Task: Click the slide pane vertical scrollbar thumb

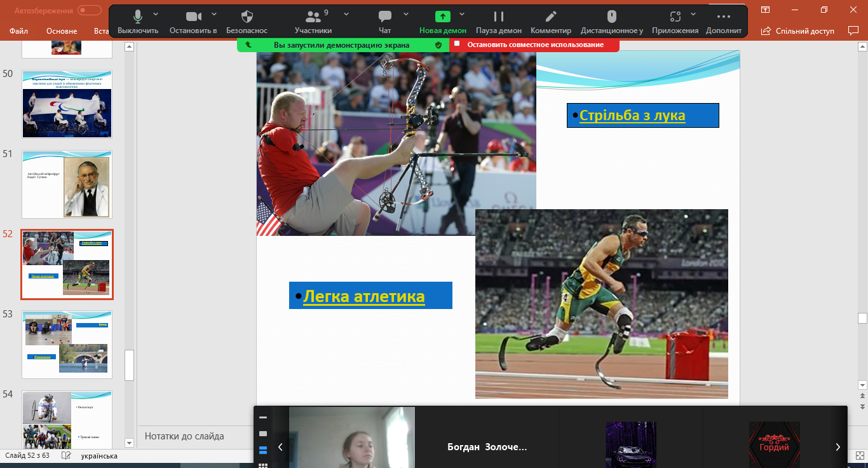Action: tap(862, 319)
